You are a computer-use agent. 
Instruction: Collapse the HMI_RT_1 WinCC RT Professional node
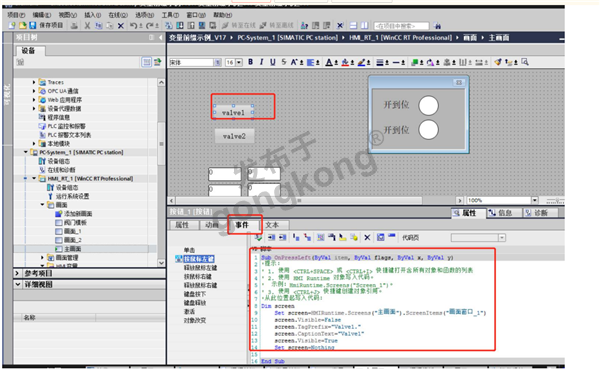[34, 179]
